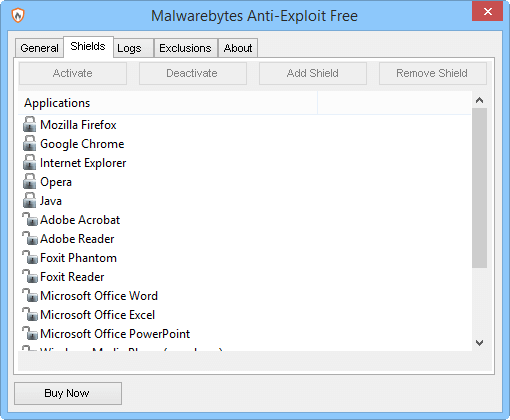Close the Malwarebytes Anti-Exploit window
The image size is (510, 420).
[x=487, y=12]
